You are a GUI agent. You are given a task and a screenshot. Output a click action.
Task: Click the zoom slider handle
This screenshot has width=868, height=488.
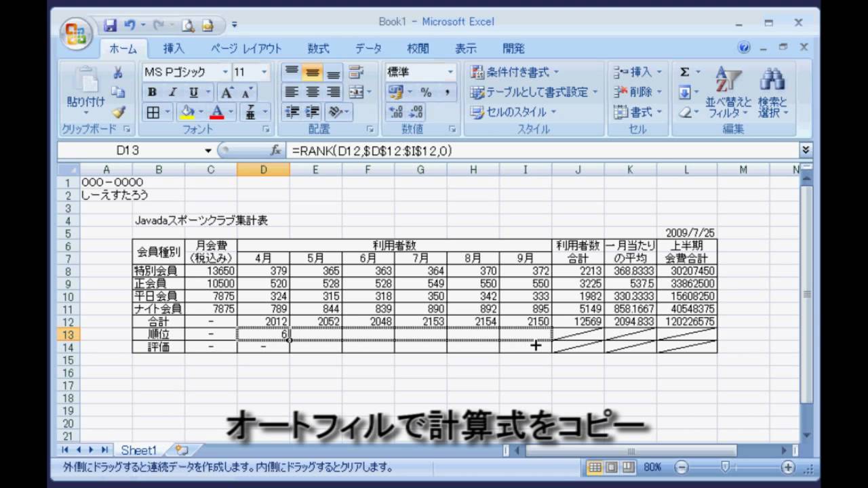click(x=726, y=467)
